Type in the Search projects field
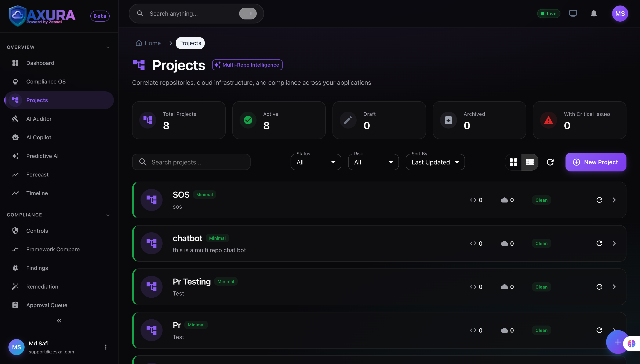 191,162
